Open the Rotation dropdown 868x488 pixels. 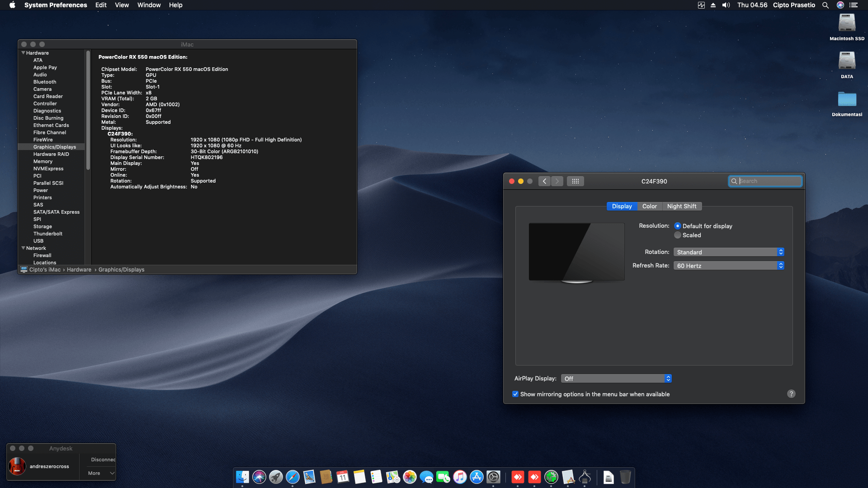tap(729, 252)
